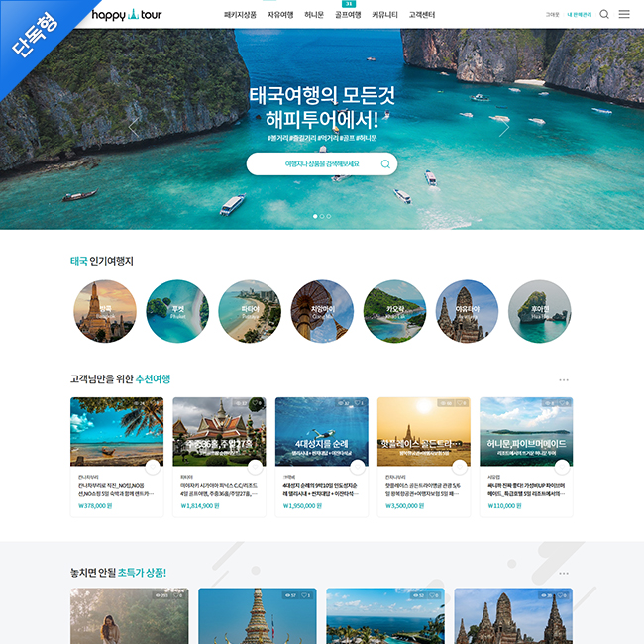Select the second carousel pagination dot
Image resolution: width=644 pixels, height=644 pixels.
point(322,216)
